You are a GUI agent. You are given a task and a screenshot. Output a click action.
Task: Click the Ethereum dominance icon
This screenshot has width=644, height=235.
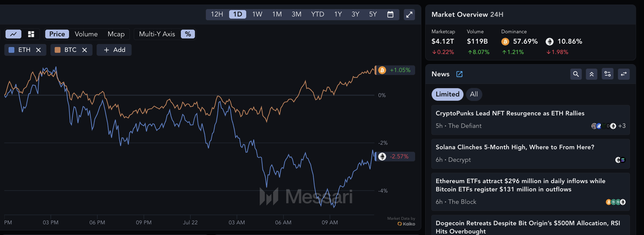[550, 42]
